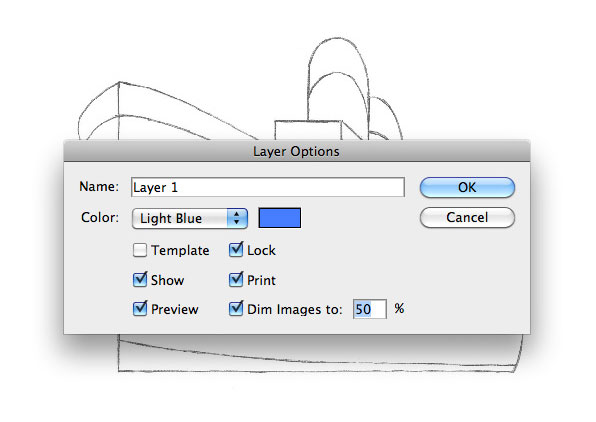596x422 pixels.
Task: Click the sketched rectangle above the dialog
Action: pos(308,130)
